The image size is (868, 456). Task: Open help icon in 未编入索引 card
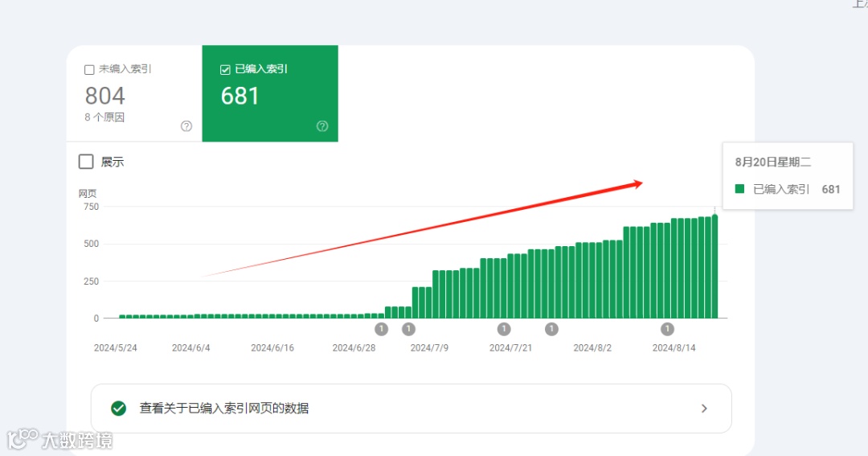(x=186, y=126)
